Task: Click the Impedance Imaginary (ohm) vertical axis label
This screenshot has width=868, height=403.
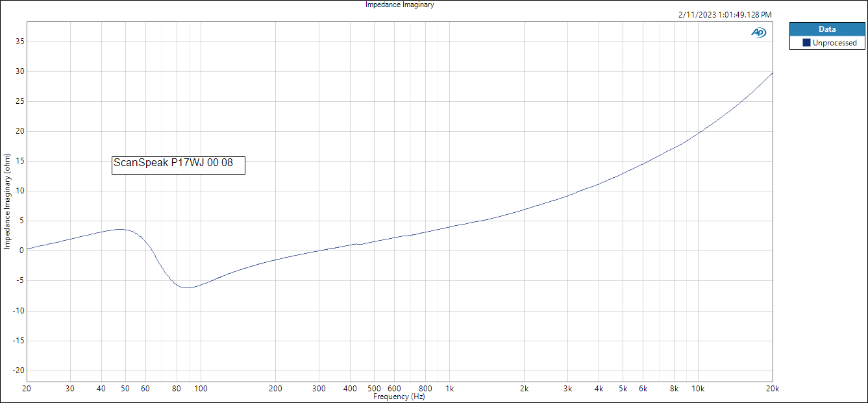Action: tap(7, 201)
